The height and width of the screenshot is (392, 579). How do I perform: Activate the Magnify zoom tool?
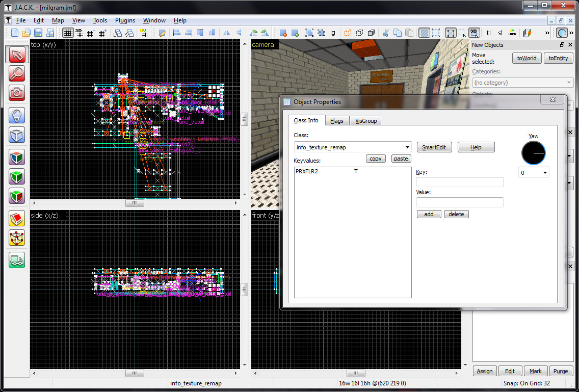[x=17, y=73]
